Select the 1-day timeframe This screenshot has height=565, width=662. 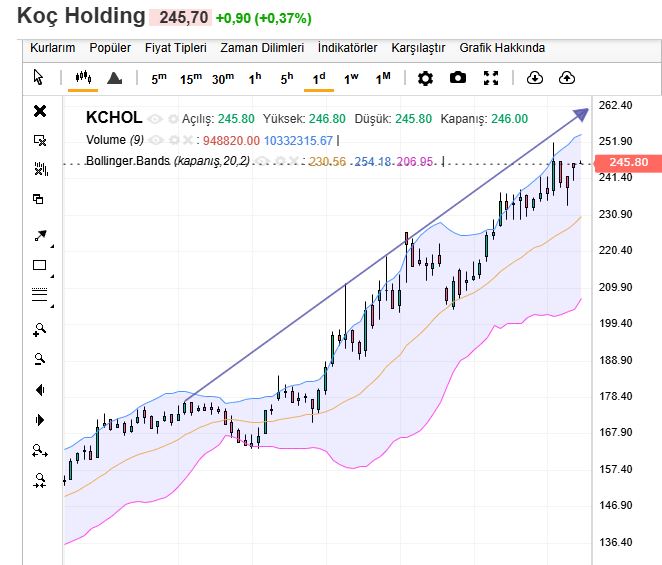(319, 79)
